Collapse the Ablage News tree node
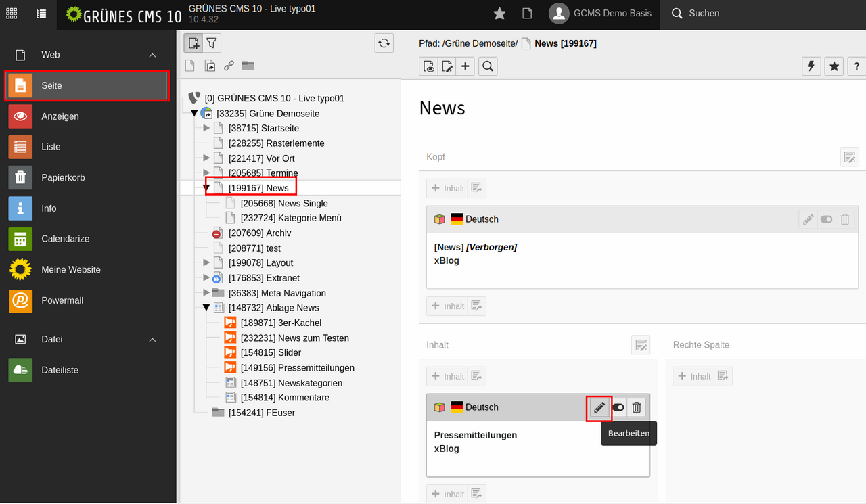This screenshot has height=504, width=866. [207, 308]
